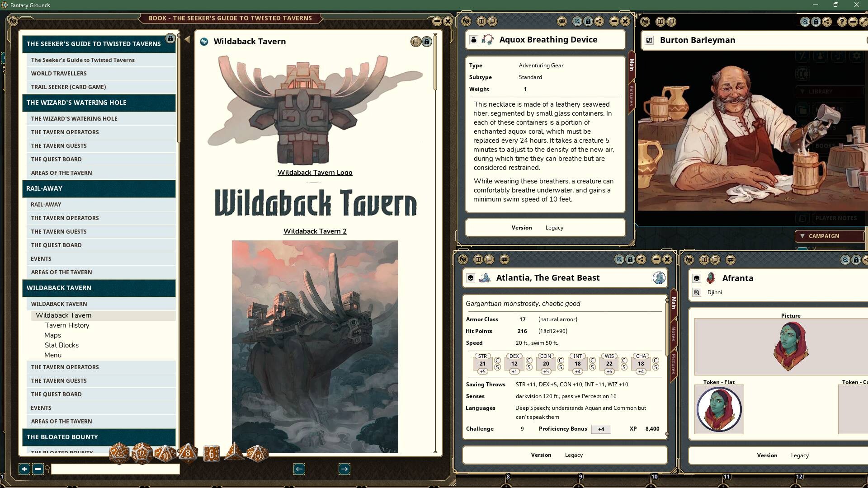Image resolution: width=868 pixels, height=488 pixels.
Task: Click the portrait circle icon beside Atlantia's title
Action: coord(659,278)
